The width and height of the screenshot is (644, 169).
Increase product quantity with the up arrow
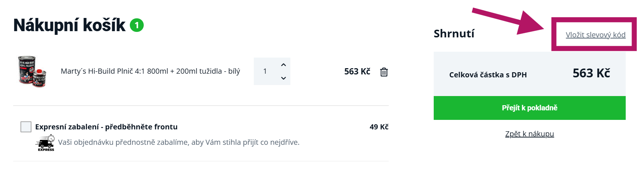[x=283, y=65]
